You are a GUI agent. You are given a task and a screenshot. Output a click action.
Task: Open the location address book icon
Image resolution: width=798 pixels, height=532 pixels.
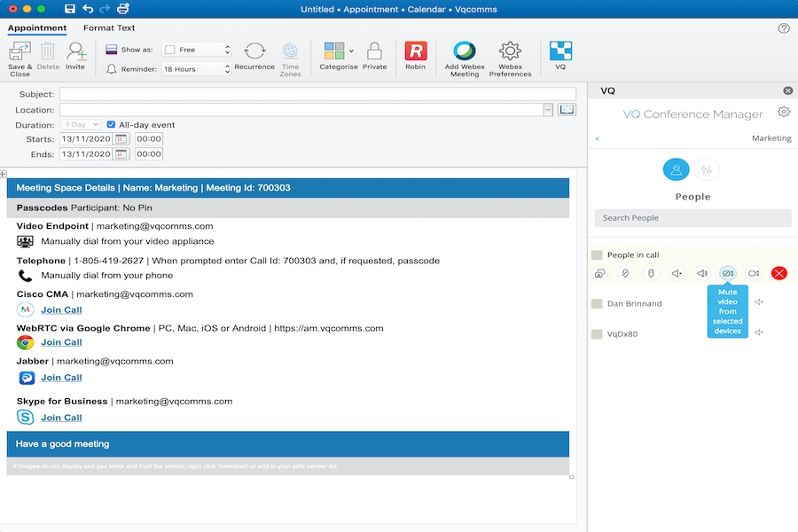(x=567, y=109)
